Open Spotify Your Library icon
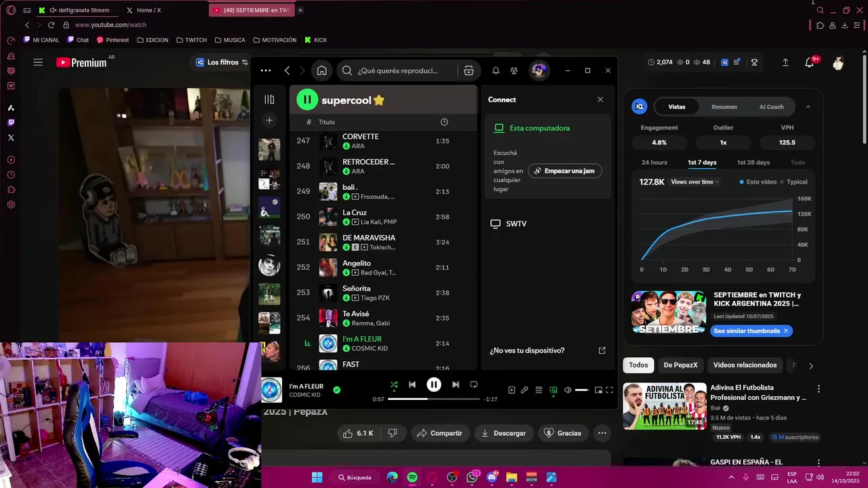 pos(269,100)
